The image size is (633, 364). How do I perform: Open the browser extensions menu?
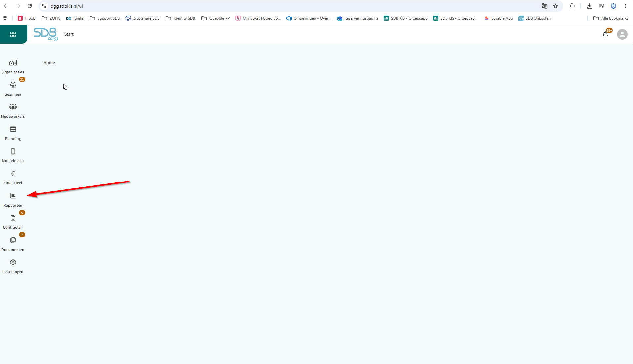click(x=572, y=6)
